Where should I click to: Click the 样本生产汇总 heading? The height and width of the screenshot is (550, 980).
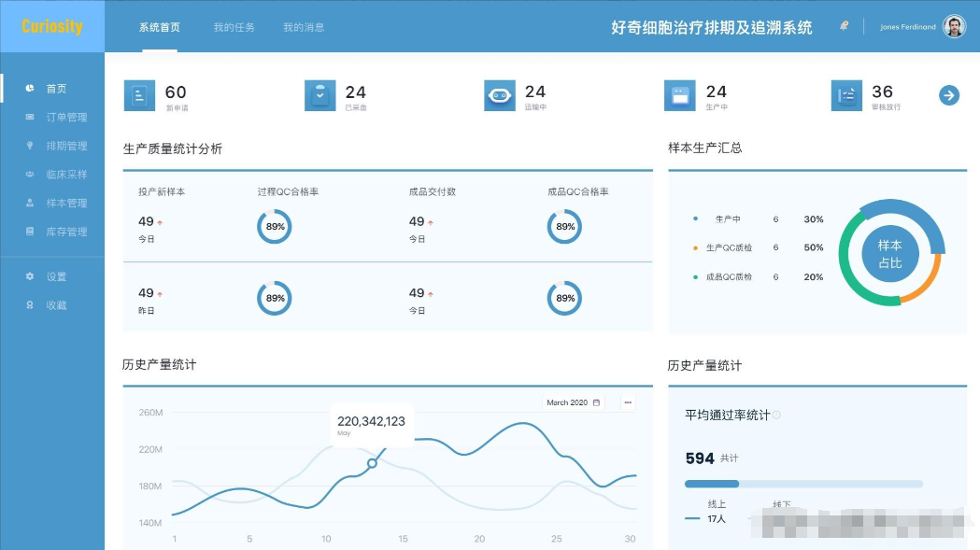[x=705, y=148]
